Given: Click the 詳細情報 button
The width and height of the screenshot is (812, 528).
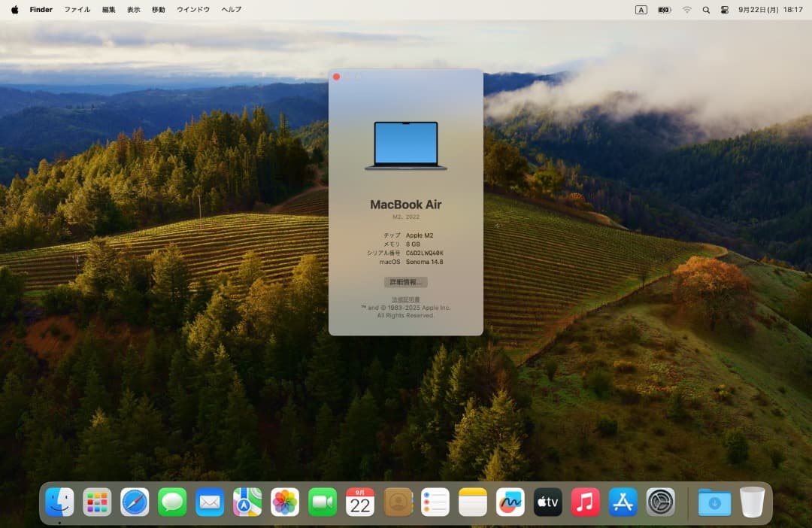Looking at the screenshot, I should [x=405, y=282].
